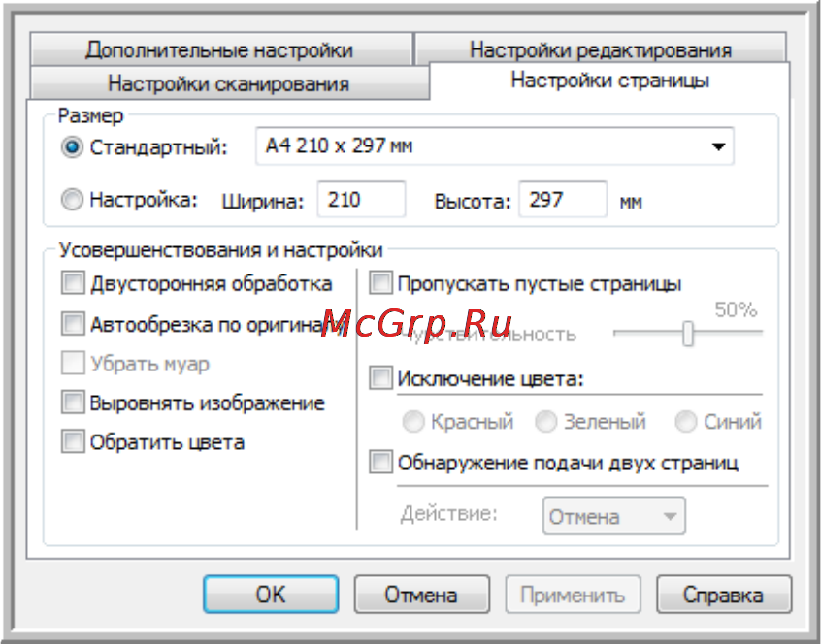821x644 pixels.
Task: Select the Синий radio button
Action: click(x=685, y=422)
